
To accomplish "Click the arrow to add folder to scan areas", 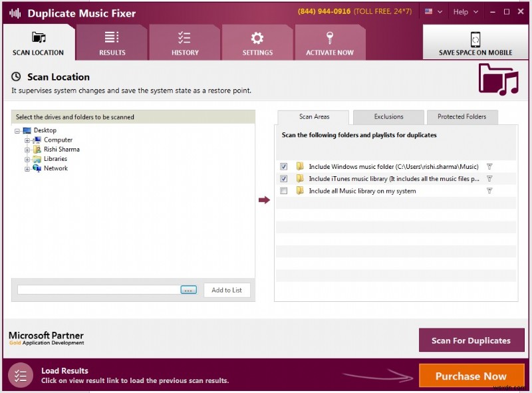I will (x=265, y=200).
